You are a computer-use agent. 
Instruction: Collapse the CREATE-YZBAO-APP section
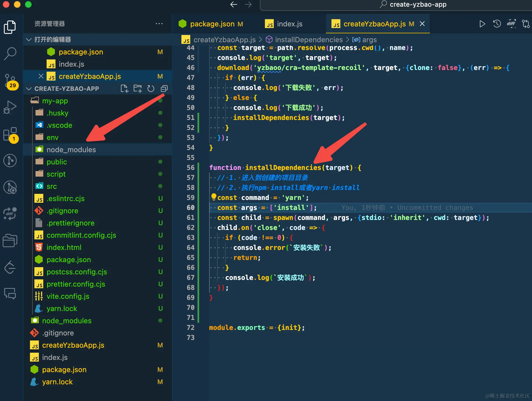pyautogui.click(x=29, y=89)
